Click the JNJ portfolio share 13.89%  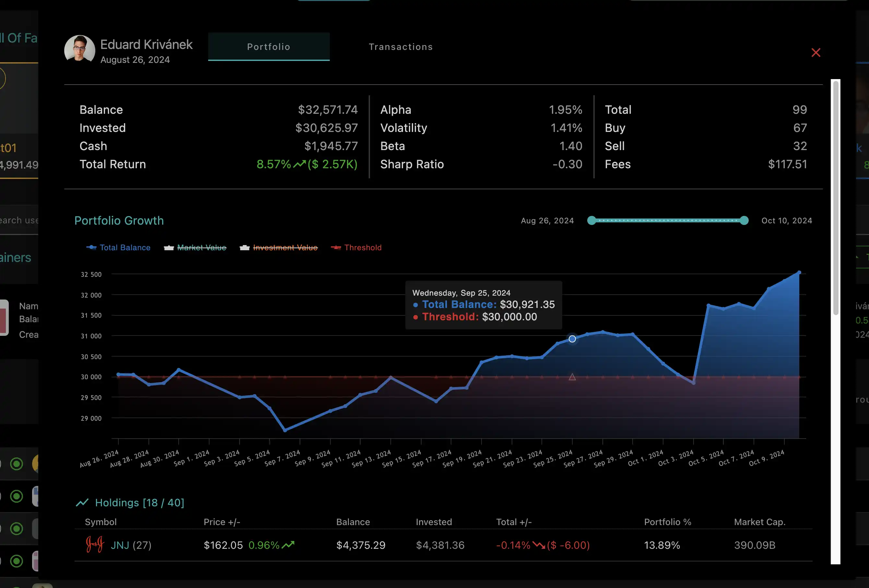tap(662, 545)
